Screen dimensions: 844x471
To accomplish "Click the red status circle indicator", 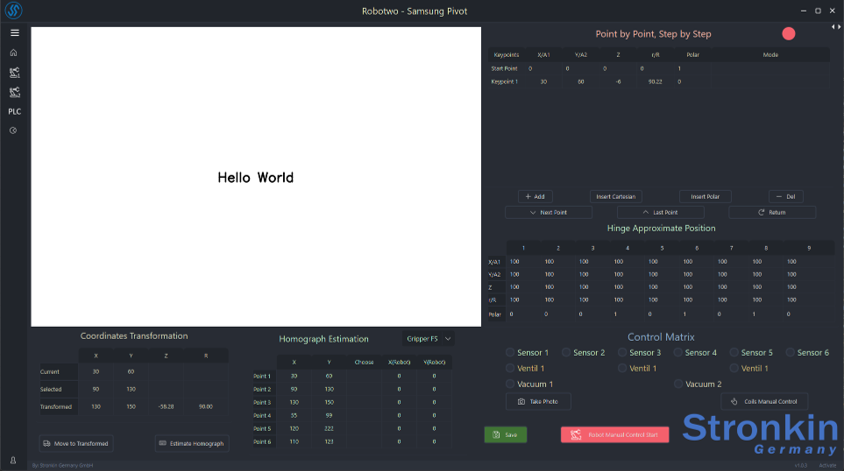I will click(x=789, y=34).
